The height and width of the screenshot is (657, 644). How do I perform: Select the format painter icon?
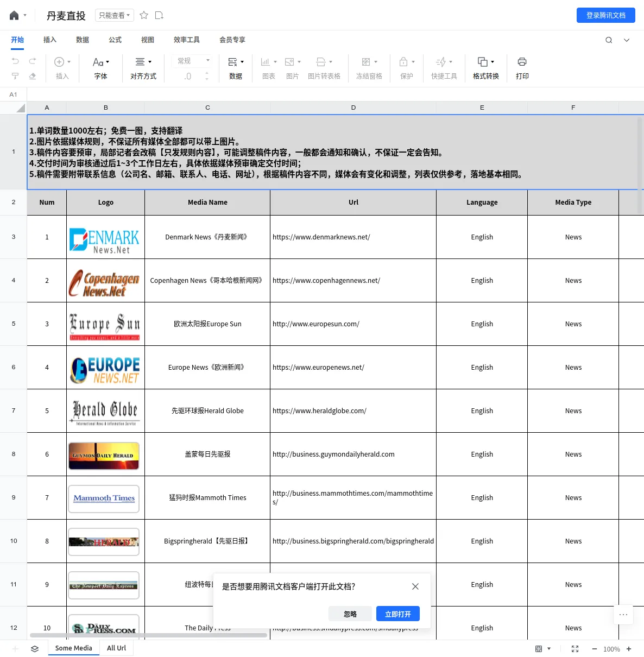(15, 76)
